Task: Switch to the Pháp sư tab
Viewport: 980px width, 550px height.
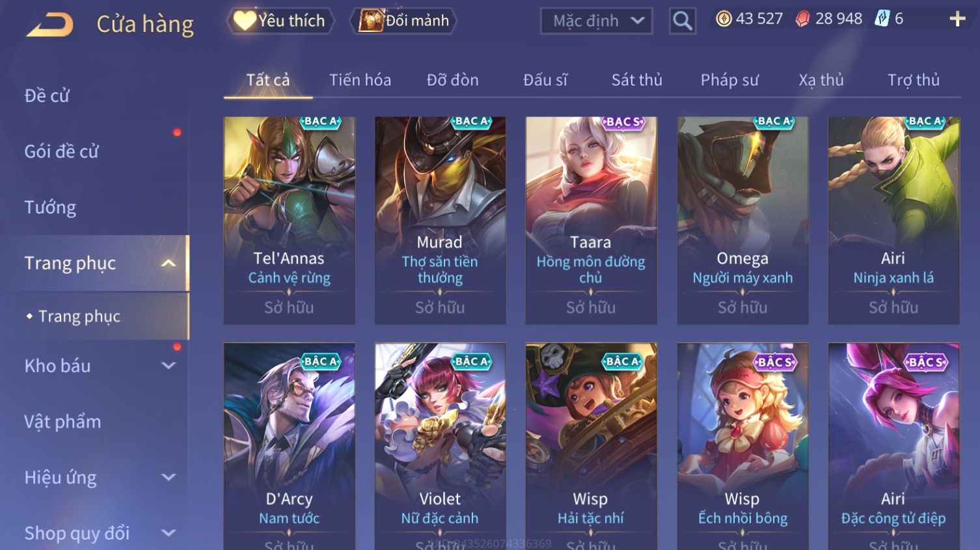Action: tap(729, 80)
